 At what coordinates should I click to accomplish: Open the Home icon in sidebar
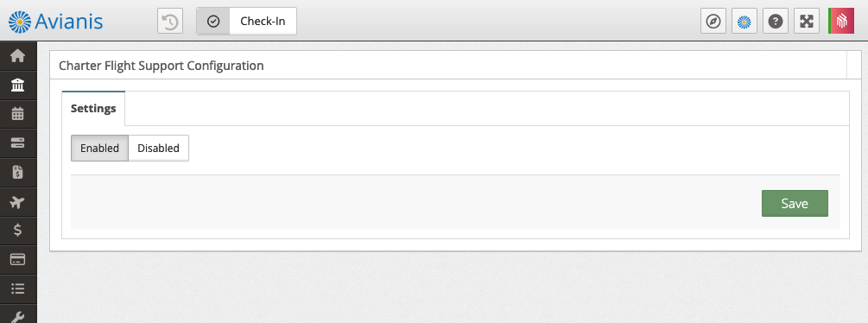(18, 56)
